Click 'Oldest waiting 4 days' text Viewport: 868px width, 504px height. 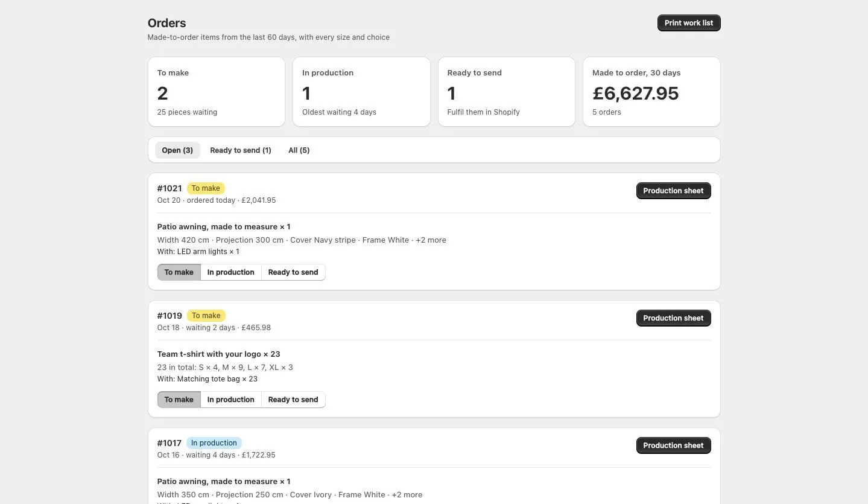click(340, 112)
